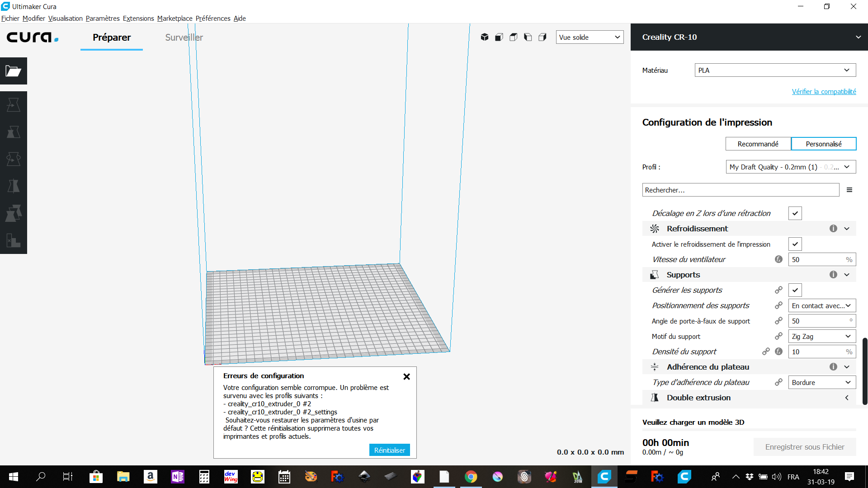This screenshot has height=488, width=868.
Task: Select the Support Blocker tool
Action: coord(14,240)
